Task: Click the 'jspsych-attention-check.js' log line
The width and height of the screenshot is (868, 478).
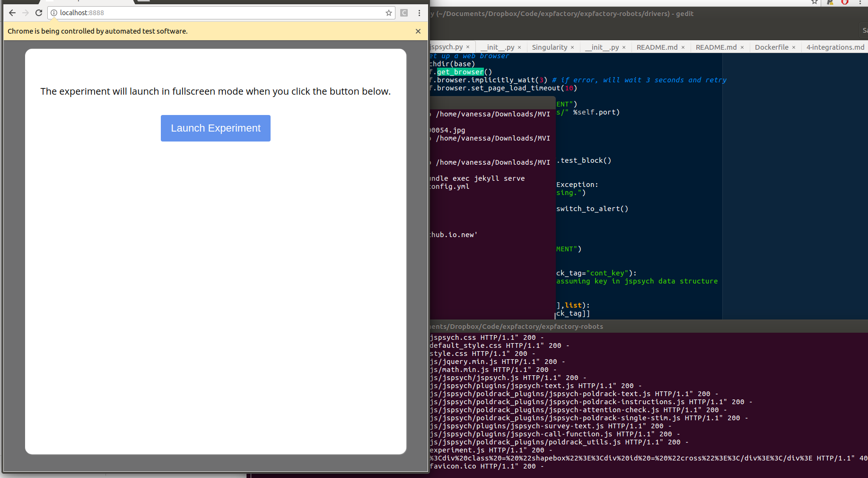Action: coord(579,410)
